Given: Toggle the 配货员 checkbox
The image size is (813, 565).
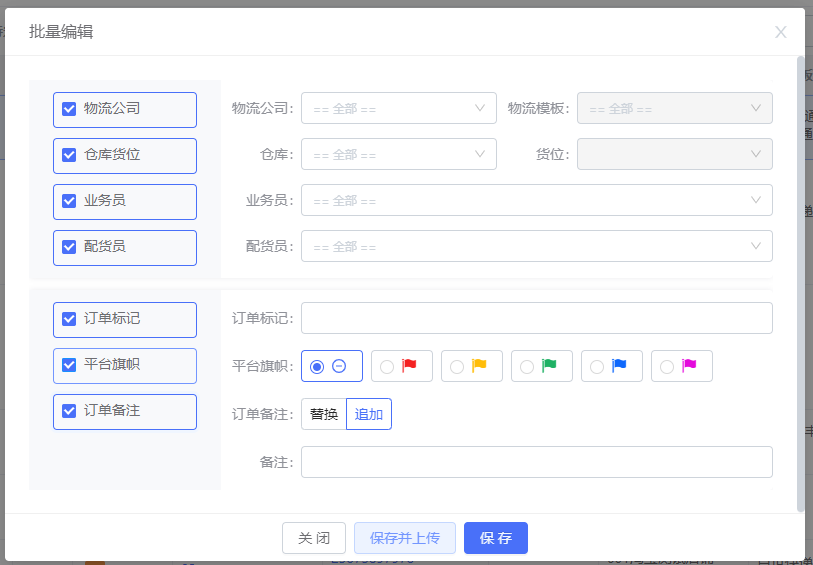Looking at the screenshot, I should click(x=69, y=247).
